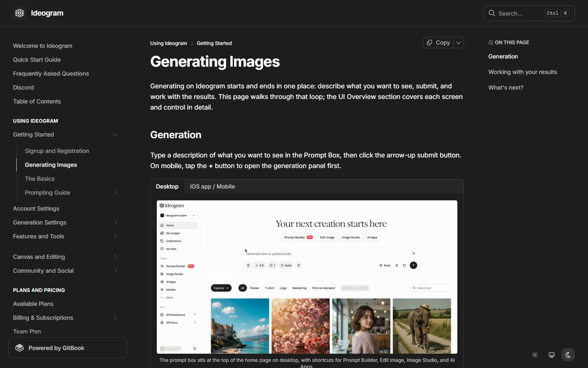This screenshot has height=368, width=588.
Task: Open Canvas and Editing page
Action: point(39,257)
